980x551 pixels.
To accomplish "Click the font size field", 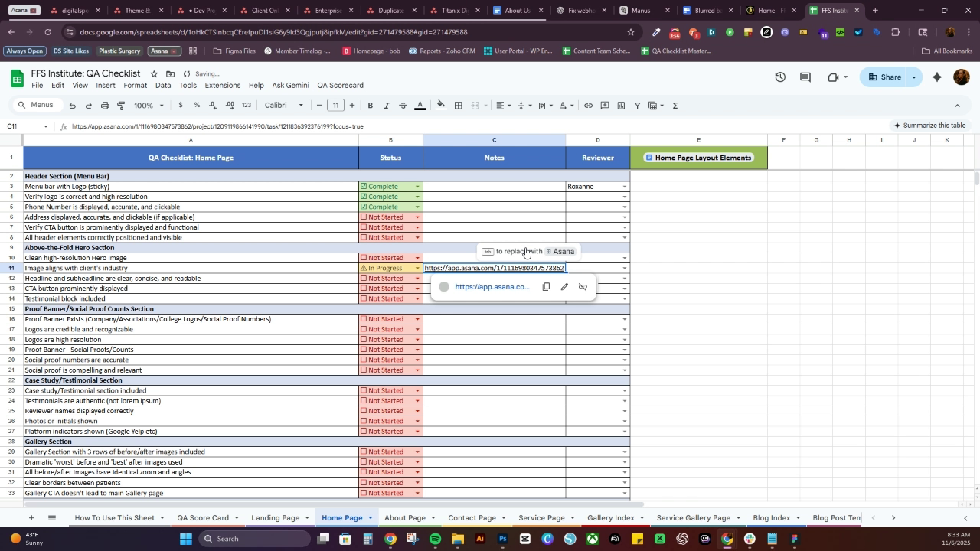I will coord(335,106).
